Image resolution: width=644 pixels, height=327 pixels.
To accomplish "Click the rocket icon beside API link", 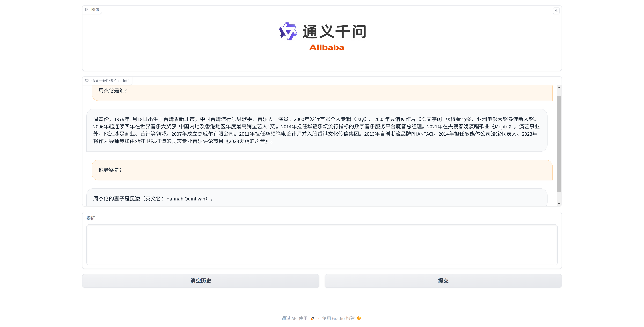I will (x=312, y=318).
